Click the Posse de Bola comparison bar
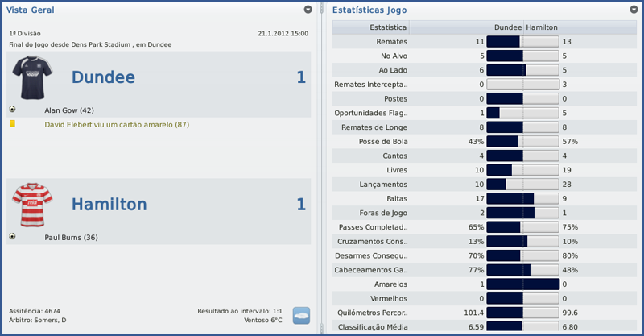644x336 pixels. click(522, 141)
